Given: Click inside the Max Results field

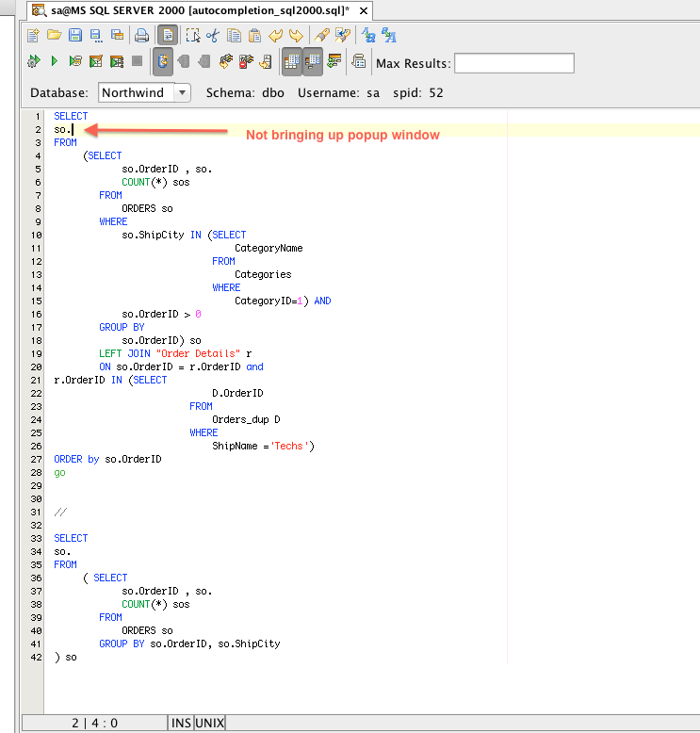Looking at the screenshot, I should (514, 63).
